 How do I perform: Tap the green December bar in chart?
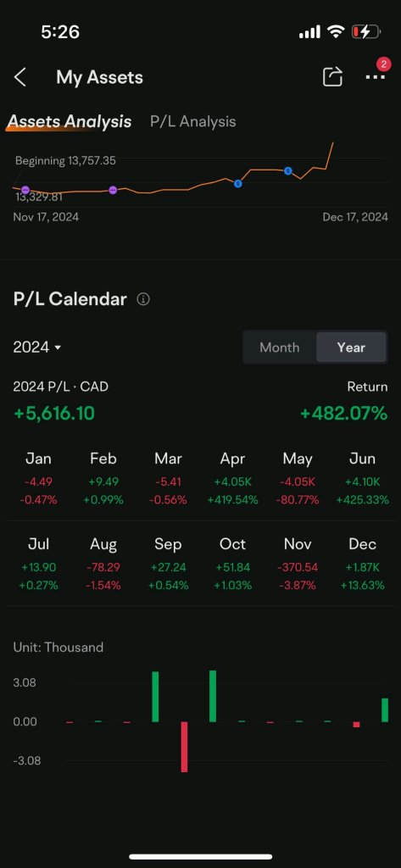(385, 710)
